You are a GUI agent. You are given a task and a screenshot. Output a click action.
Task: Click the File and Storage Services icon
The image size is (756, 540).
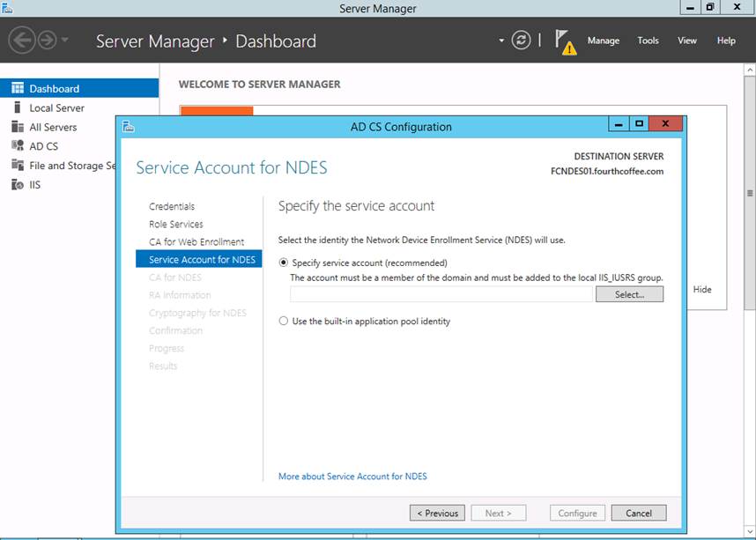click(x=18, y=166)
